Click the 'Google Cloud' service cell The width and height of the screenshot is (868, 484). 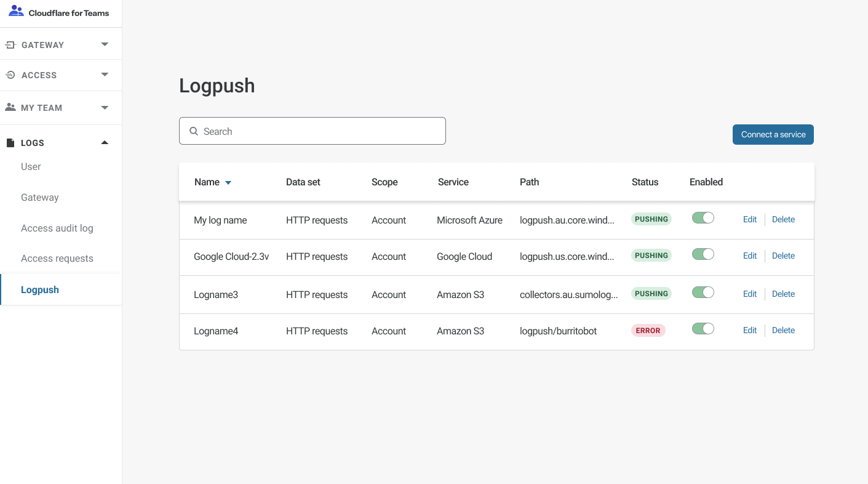(x=464, y=256)
